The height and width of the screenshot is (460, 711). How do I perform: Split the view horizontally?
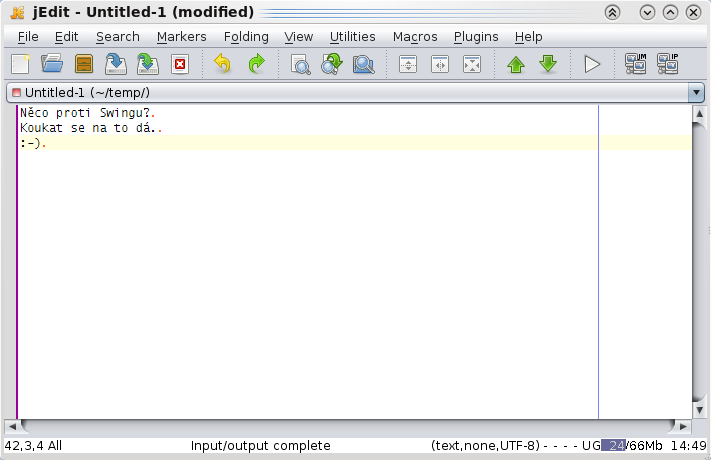click(x=408, y=64)
